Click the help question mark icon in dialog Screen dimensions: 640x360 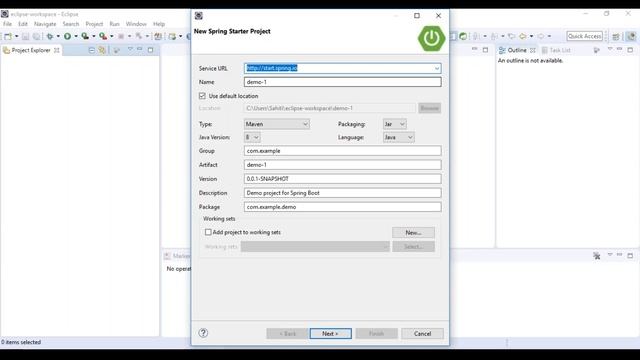[x=203, y=333]
